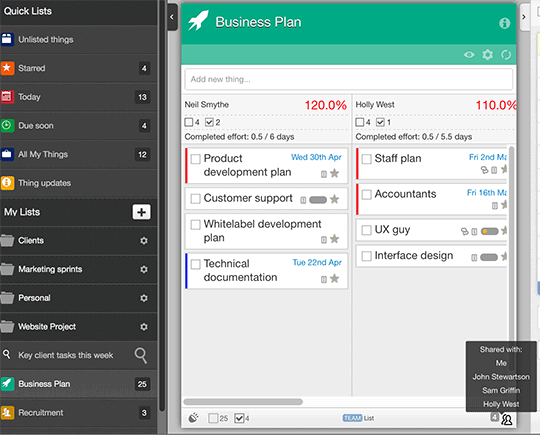This screenshot has height=435, width=540.
Task: Click the search magnifier for Key client tasks
Action: [x=141, y=355]
